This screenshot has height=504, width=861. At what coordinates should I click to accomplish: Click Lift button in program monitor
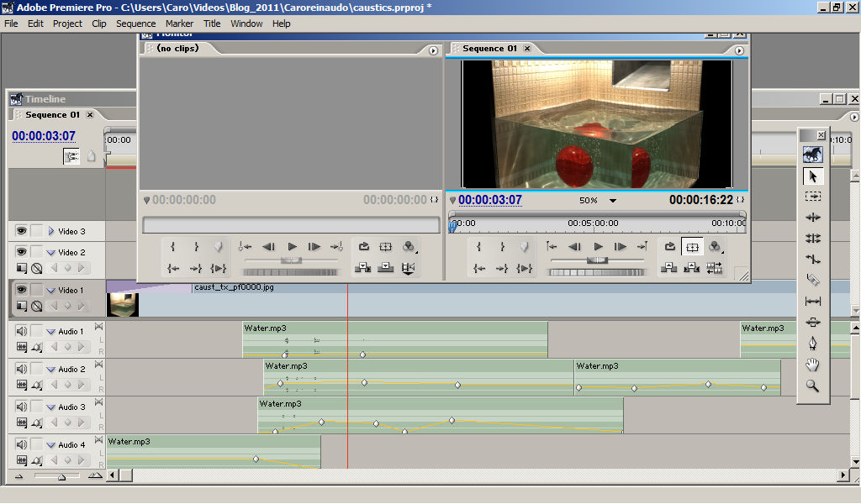668,268
